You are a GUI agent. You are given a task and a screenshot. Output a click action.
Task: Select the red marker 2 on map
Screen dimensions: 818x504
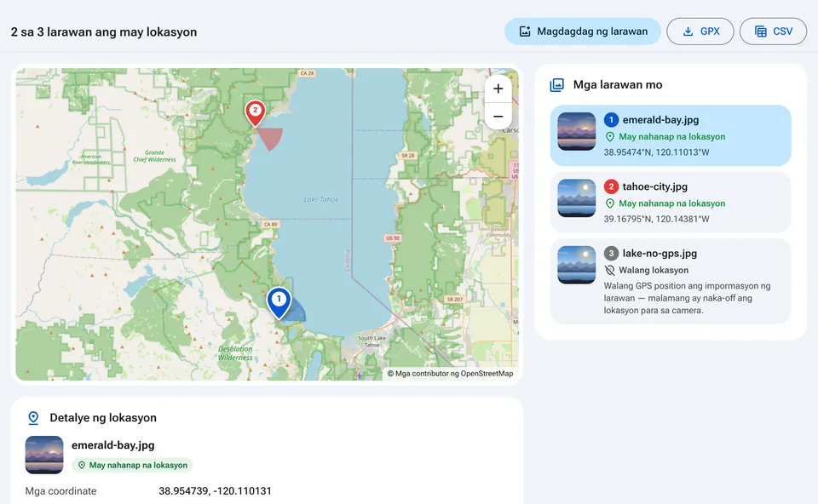pyautogui.click(x=255, y=113)
